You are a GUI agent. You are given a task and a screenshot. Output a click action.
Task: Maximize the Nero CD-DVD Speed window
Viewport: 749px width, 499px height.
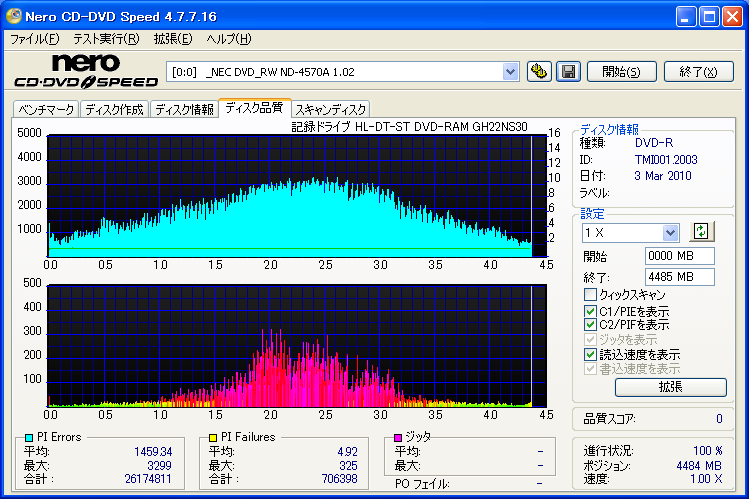pos(709,17)
